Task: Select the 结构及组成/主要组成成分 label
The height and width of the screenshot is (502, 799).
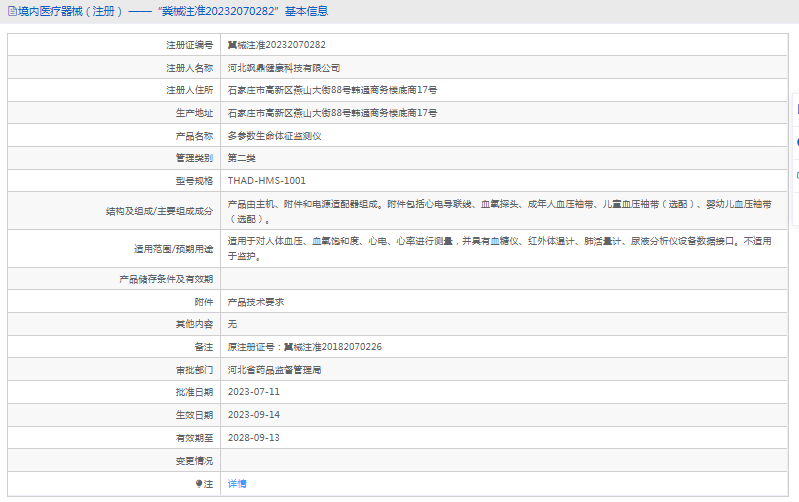Action: click(159, 211)
